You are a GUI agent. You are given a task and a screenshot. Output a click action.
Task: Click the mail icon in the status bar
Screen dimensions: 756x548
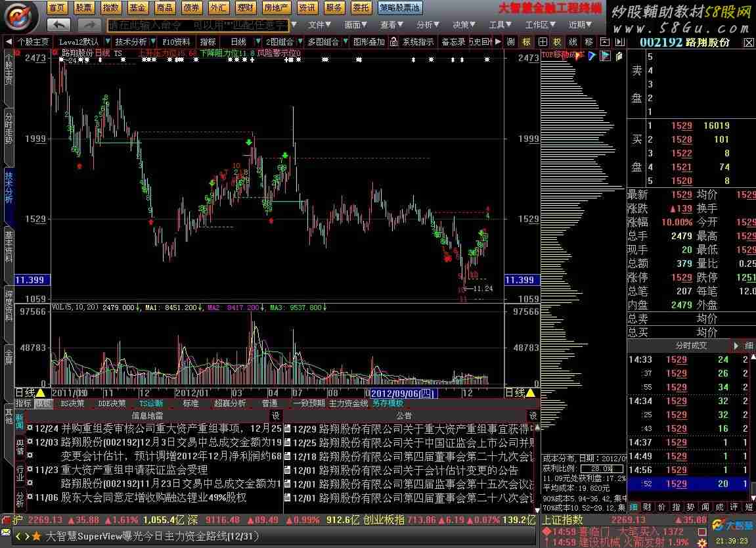(5, 532)
